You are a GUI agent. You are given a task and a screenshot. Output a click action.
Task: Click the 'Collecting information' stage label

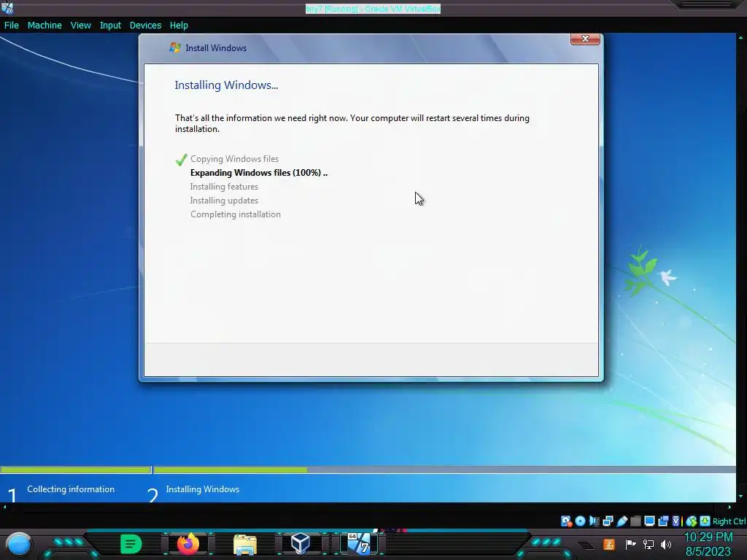[71, 489]
